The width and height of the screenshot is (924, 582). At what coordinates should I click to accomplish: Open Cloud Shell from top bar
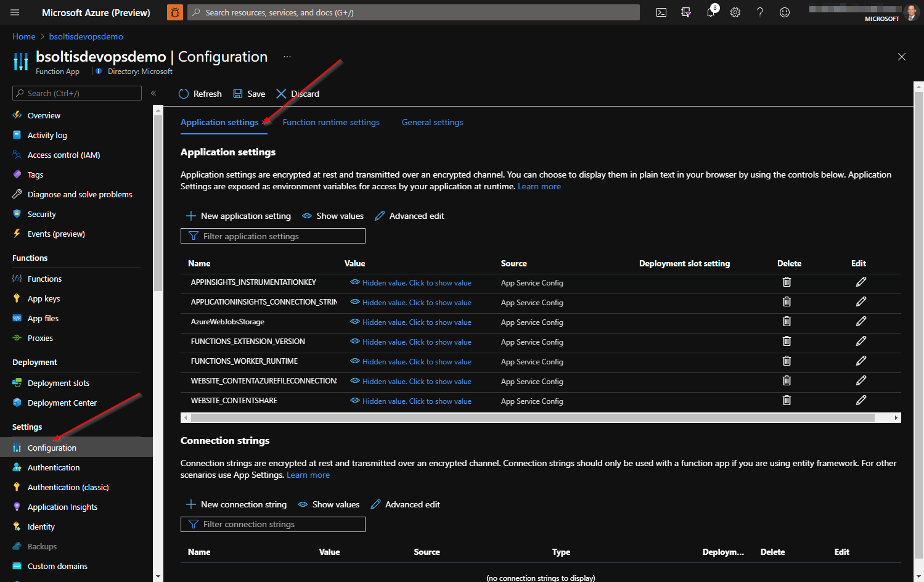[x=661, y=12]
